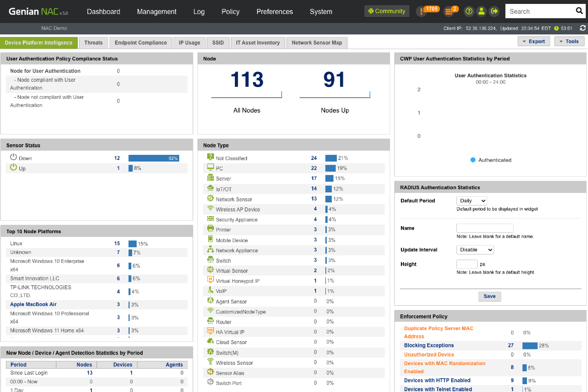The image size is (588, 392).
Task: Click the server events icon with badge 2
Action: [449, 11]
